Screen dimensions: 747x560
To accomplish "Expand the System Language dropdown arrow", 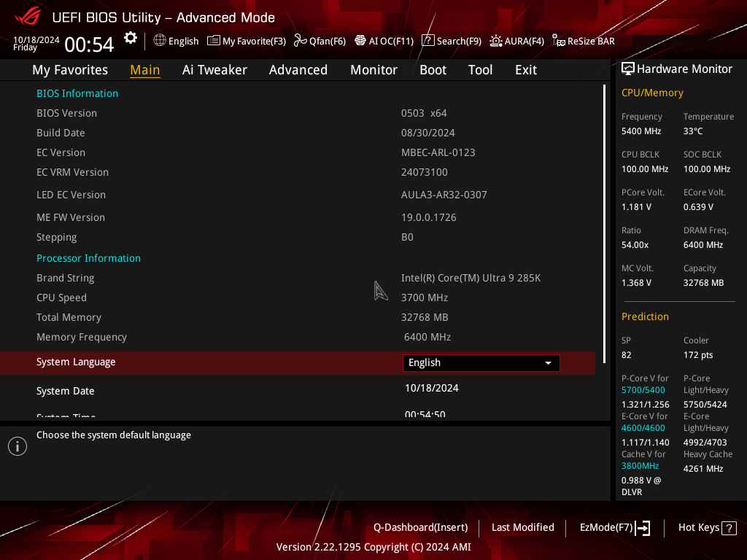I will point(549,363).
